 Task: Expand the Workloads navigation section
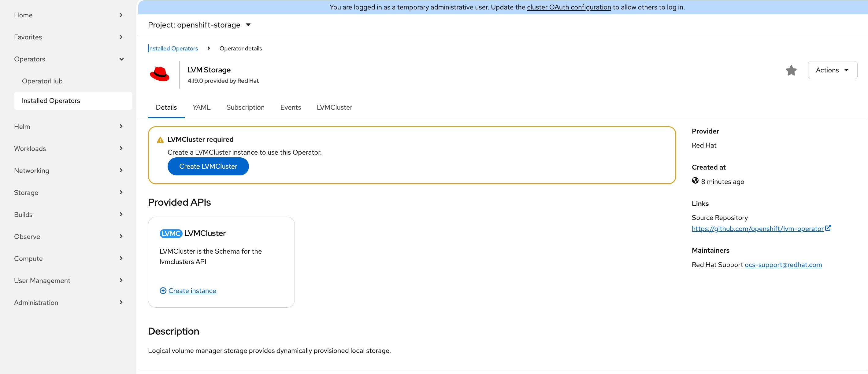pyautogui.click(x=69, y=148)
